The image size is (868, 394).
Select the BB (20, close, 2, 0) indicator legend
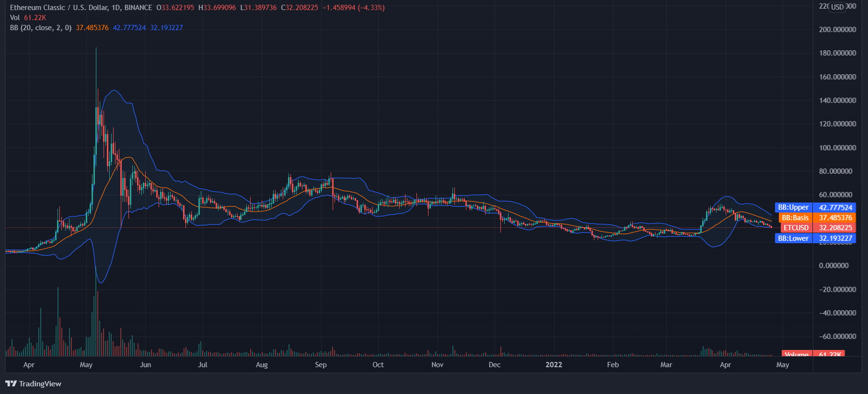[41, 28]
